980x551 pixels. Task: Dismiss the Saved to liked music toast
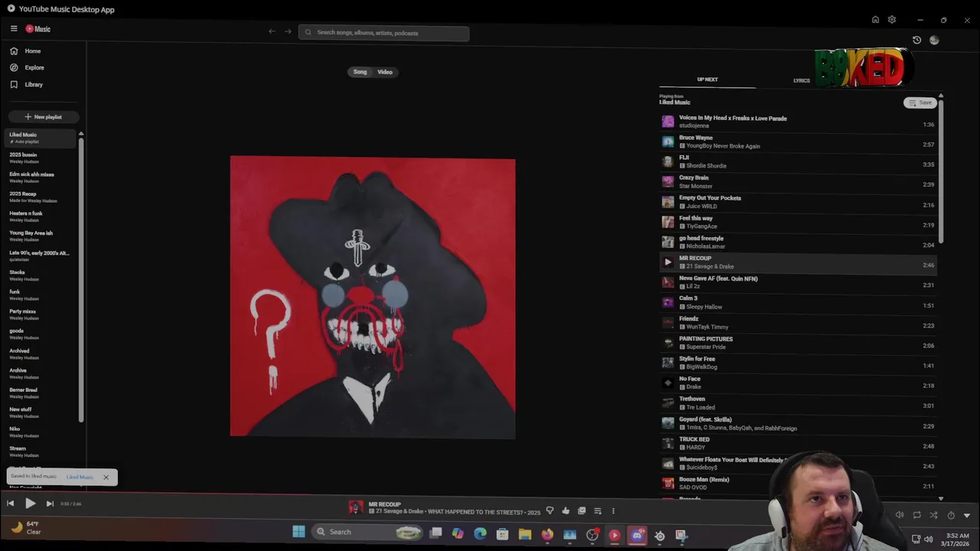(106, 478)
